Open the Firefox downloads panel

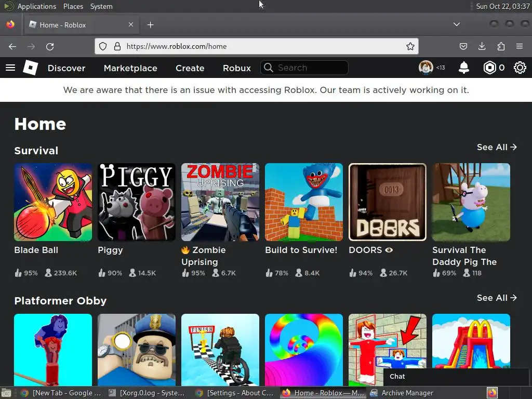tap(482, 46)
